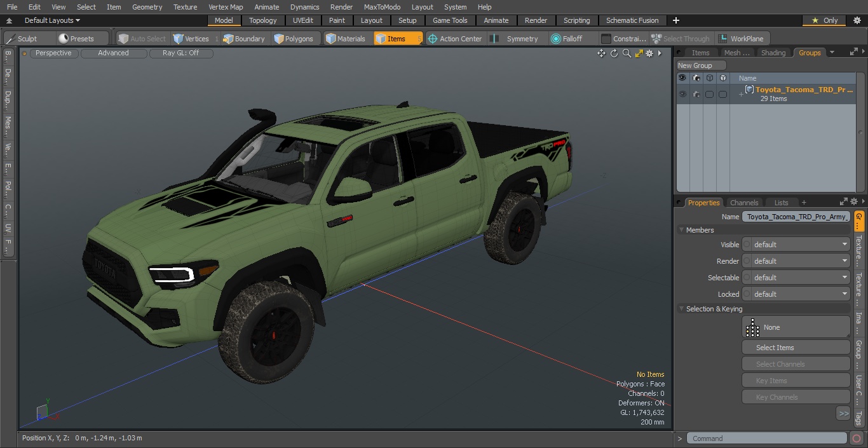Toggle Auto Select
Viewport: 868px width, 448px height.
pyautogui.click(x=142, y=39)
